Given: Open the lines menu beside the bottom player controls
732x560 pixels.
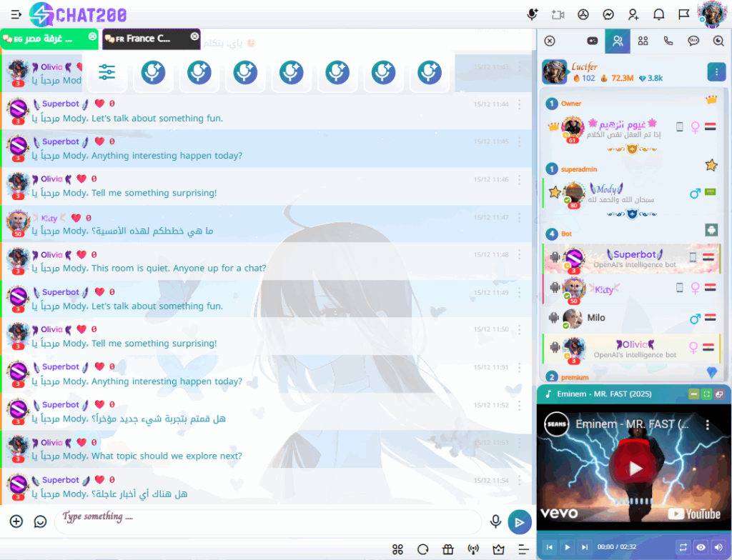Looking at the screenshot, I should [x=523, y=548].
